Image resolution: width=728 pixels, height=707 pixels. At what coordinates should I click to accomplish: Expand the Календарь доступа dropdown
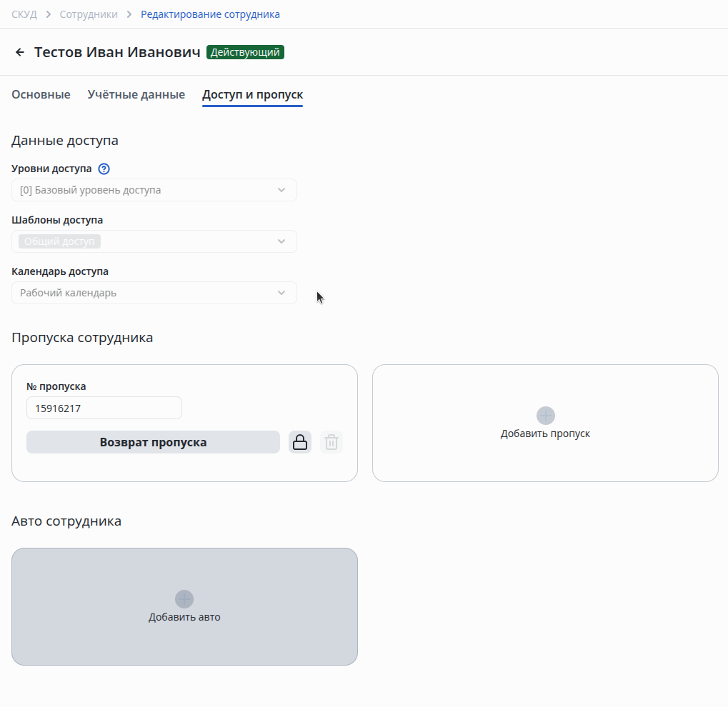(x=281, y=293)
